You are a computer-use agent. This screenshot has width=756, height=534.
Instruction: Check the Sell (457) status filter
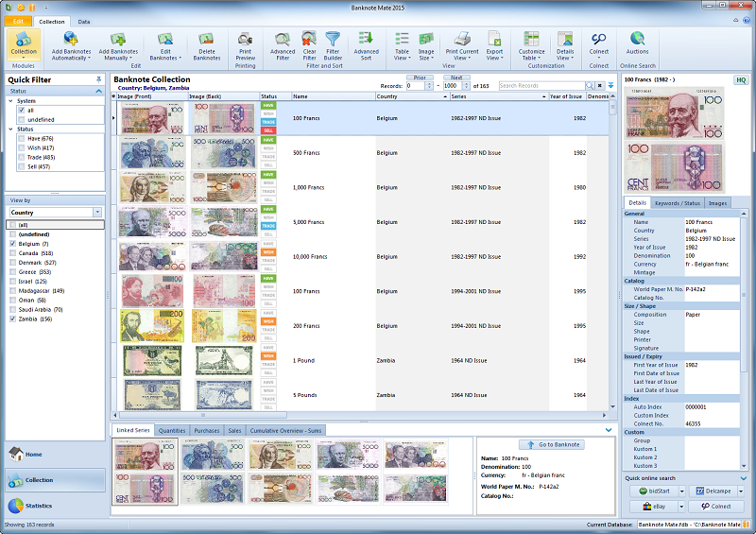21,167
